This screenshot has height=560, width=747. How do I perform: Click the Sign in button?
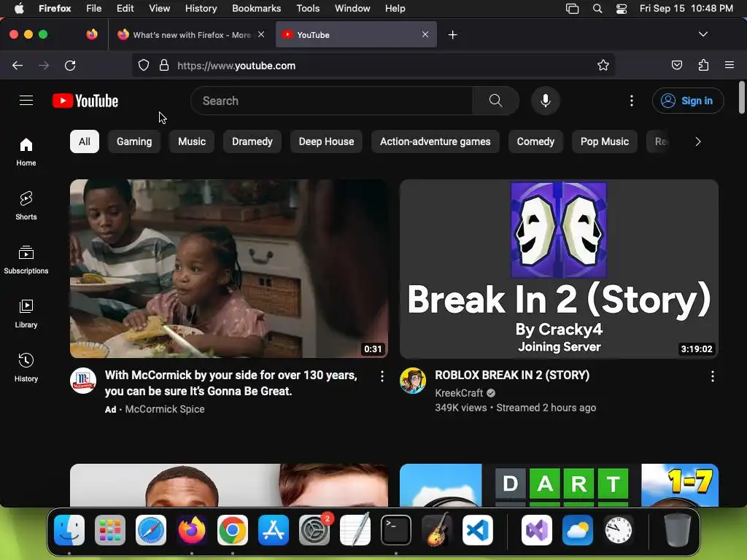pyautogui.click(x=688, y=101)
